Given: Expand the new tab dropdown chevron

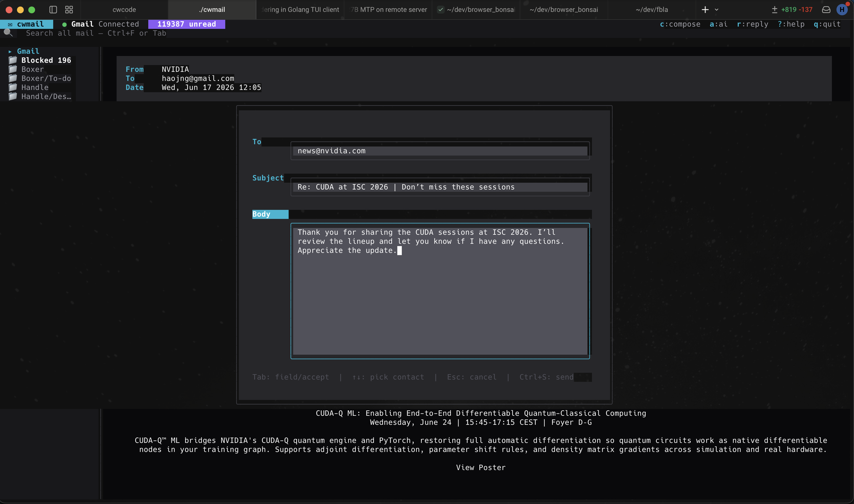Looking at the screenshot, I should click(x=716, y=10).
